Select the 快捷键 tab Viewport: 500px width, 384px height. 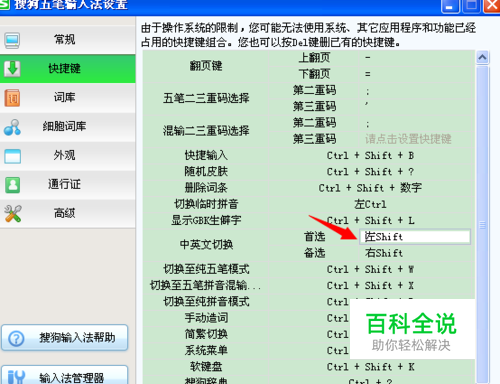(x=68, y=69)
